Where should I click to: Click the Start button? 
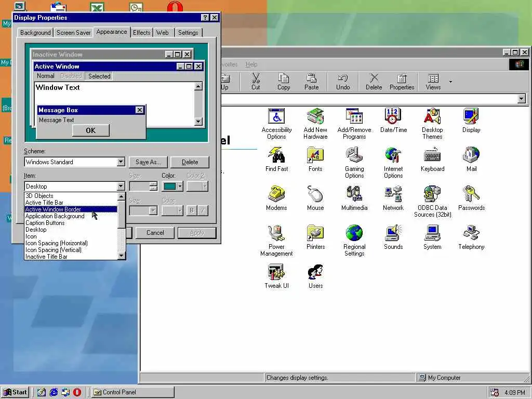pyautogui.click(x=15, y=392)
